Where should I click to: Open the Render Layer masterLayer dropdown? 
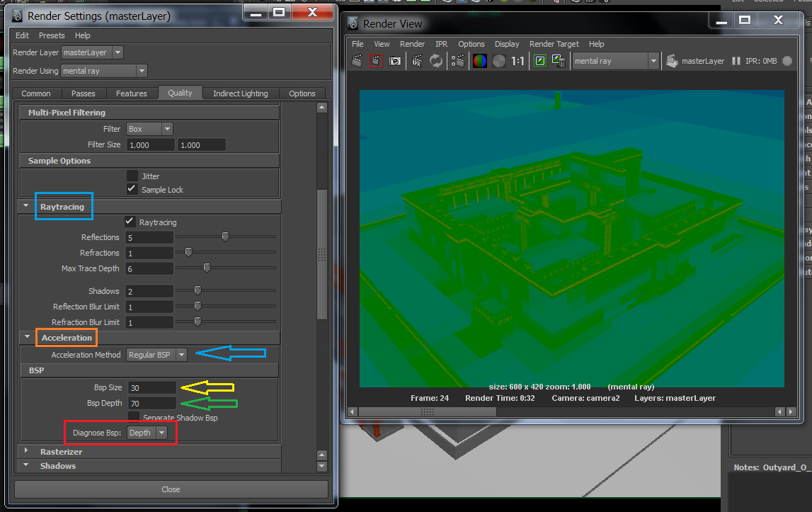[92, 52]
